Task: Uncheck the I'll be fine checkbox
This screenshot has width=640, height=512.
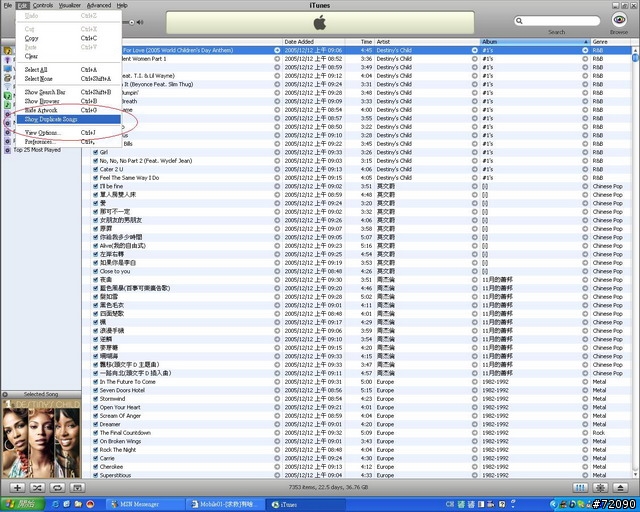Action: tap(96, 186)
